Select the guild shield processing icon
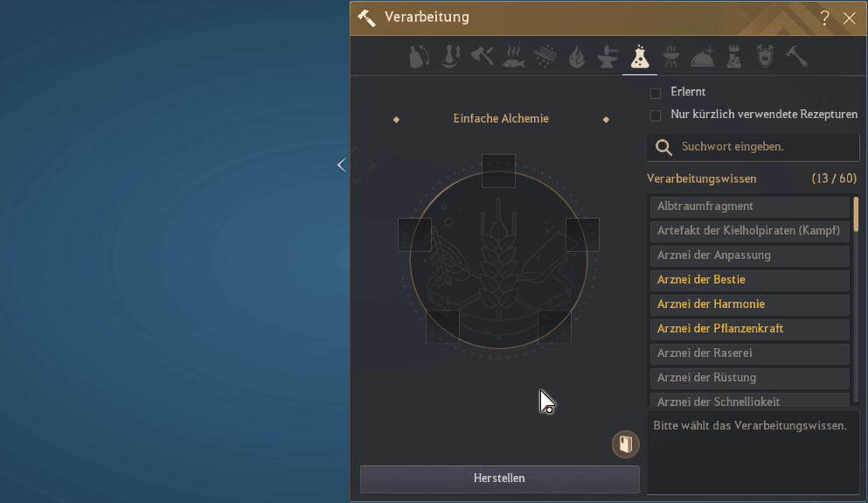 [766, 58]
